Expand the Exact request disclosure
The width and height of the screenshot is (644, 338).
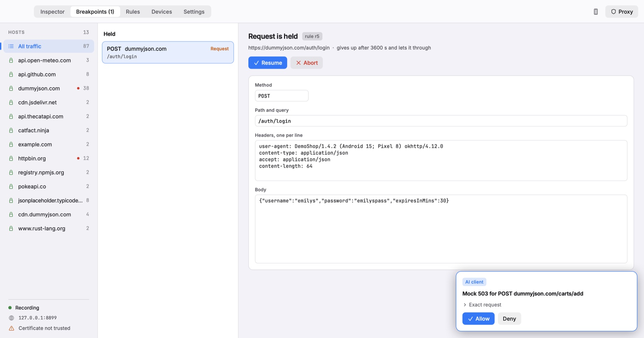[482, 305]
